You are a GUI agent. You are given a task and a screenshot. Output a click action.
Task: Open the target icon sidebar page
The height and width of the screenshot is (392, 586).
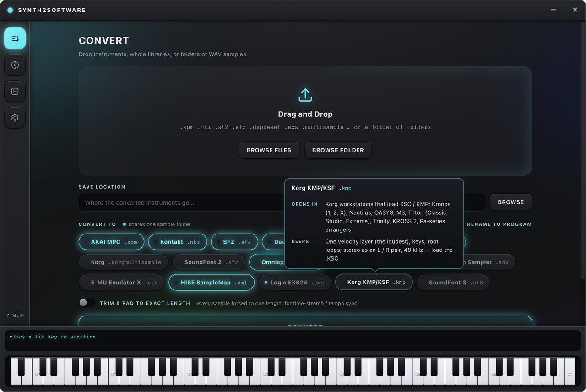tap(15, 65)
